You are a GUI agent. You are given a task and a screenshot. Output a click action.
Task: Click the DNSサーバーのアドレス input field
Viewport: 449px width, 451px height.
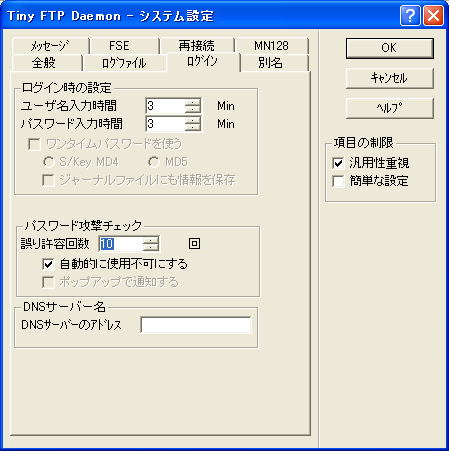coord(195,325)
